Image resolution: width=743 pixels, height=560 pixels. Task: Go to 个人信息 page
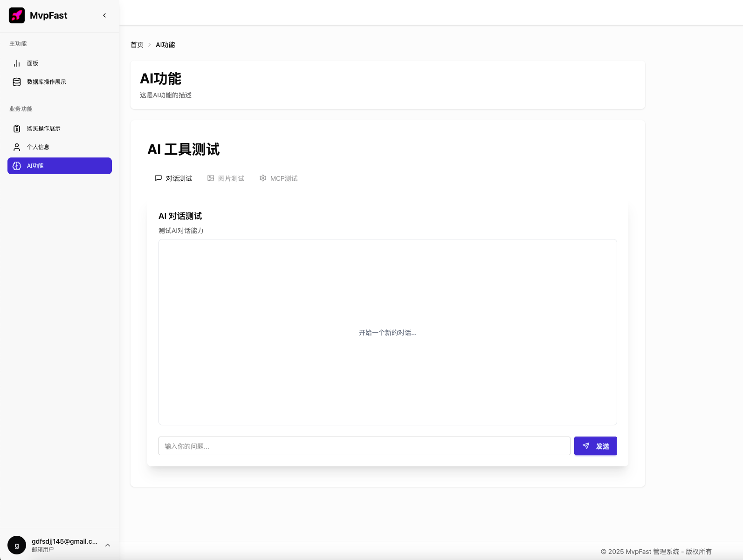(38, 147)
